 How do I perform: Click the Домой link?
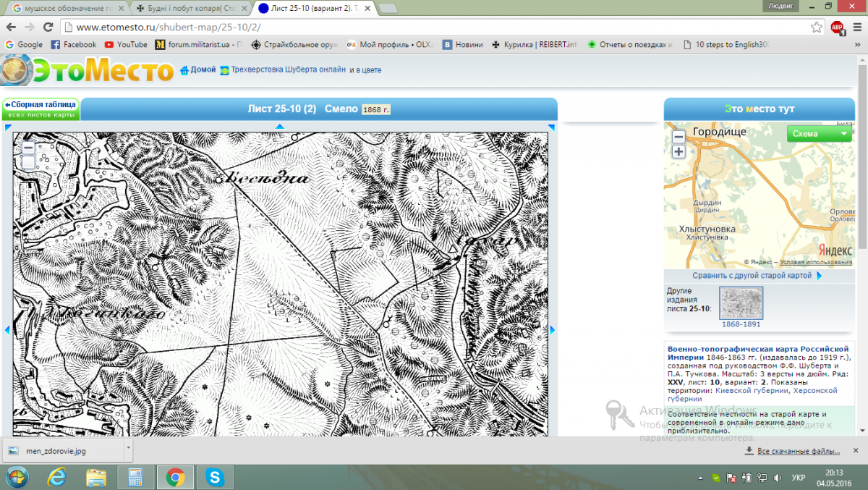pos(203,70)
